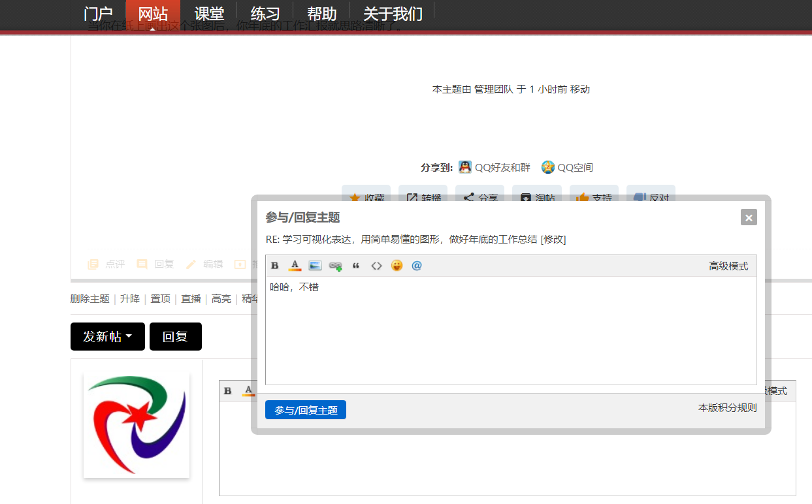
Task: Click [修改] to edit the reply subject
Action: pyautogui.click(x=553, y=239)
